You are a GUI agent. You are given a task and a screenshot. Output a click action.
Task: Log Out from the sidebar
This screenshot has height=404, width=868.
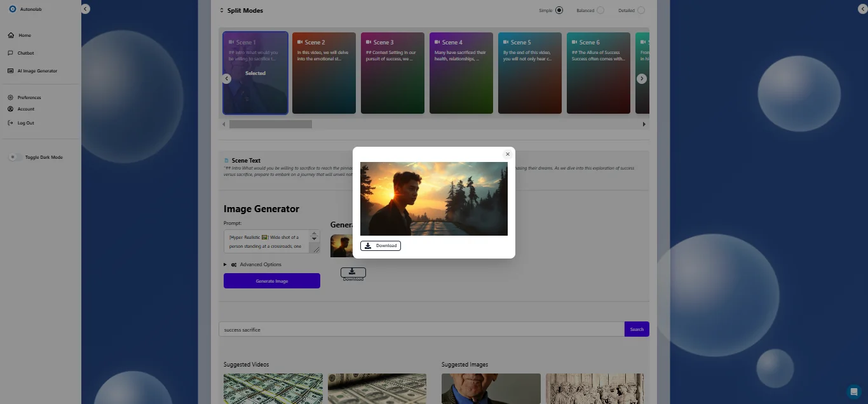coord(25,123)
